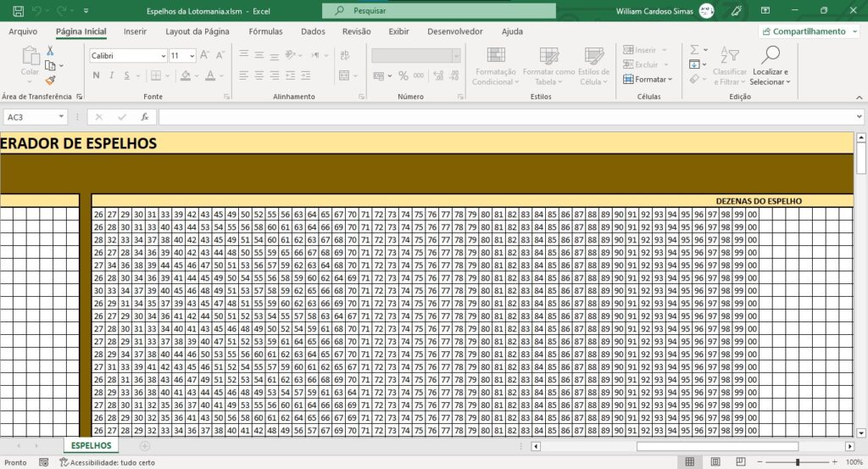Switch to the Fórmulas tab
The width and height of the screenshot is (868, 469).
click(265, 31)
